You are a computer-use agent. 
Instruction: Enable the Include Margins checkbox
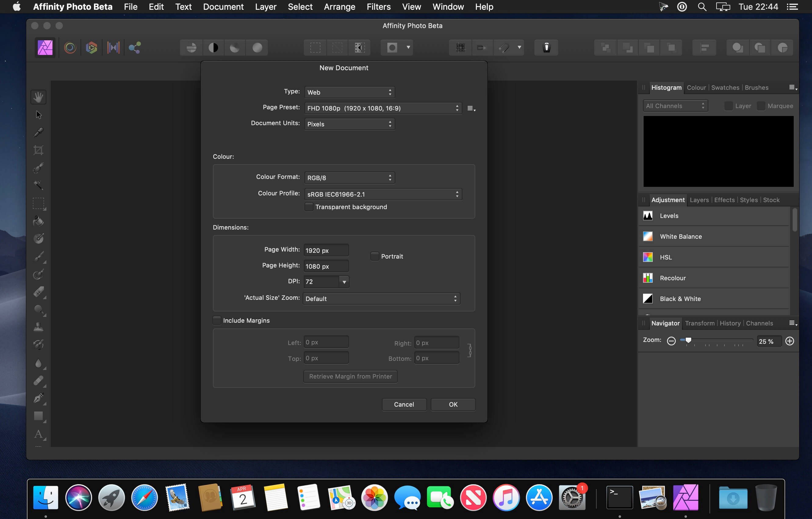[217, 320]
